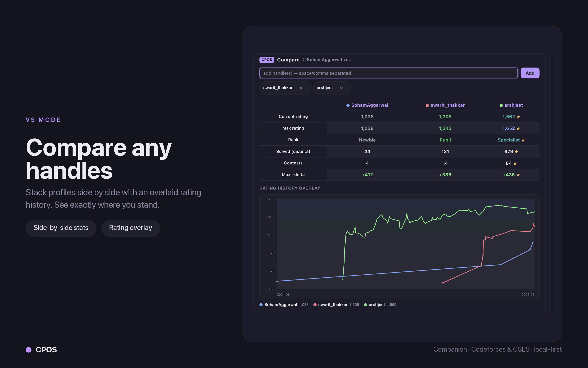
Task: Click the Rating overlay pill
Action: (x=130, y=228)
